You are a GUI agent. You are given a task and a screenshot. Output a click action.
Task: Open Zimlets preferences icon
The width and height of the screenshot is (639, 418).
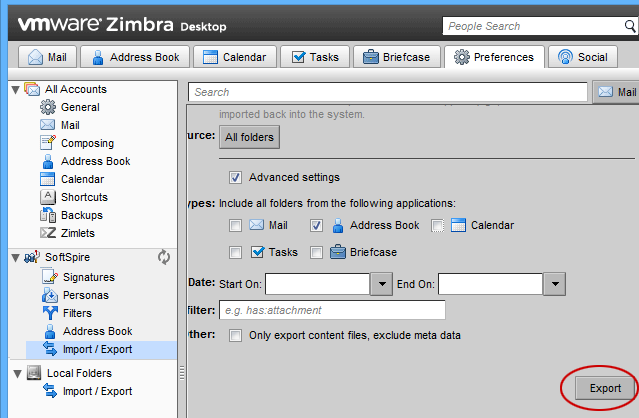point(48,233)
